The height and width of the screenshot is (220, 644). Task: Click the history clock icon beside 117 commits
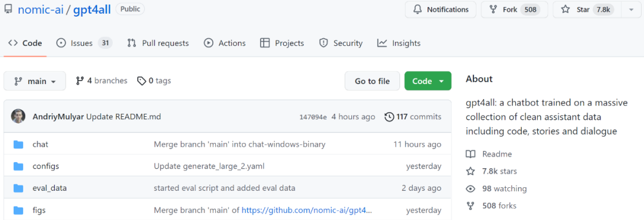coord(389,117)
